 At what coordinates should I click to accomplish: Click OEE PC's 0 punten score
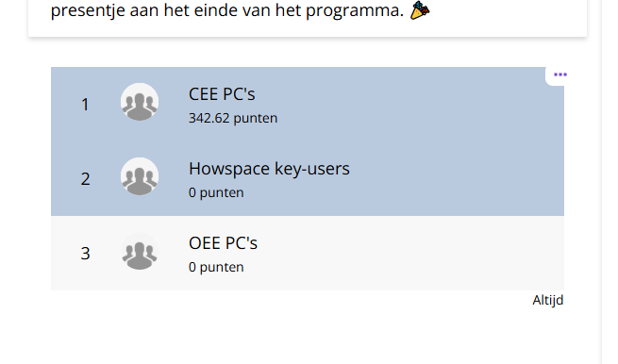[x=216, y=267]
